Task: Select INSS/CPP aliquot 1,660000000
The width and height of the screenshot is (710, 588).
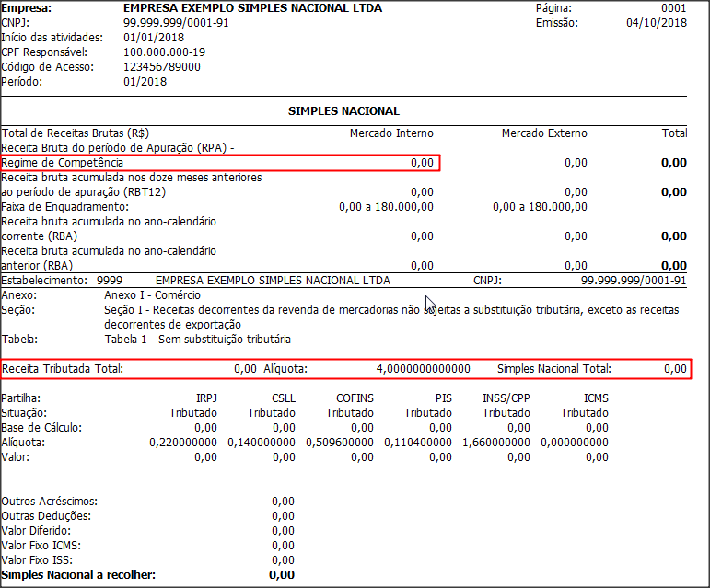Action: click(496, 443)
